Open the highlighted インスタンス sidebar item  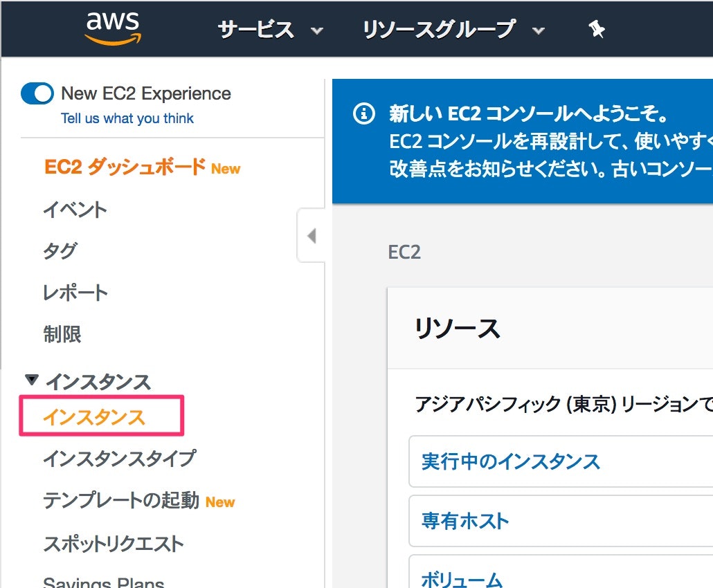(94, 416)
